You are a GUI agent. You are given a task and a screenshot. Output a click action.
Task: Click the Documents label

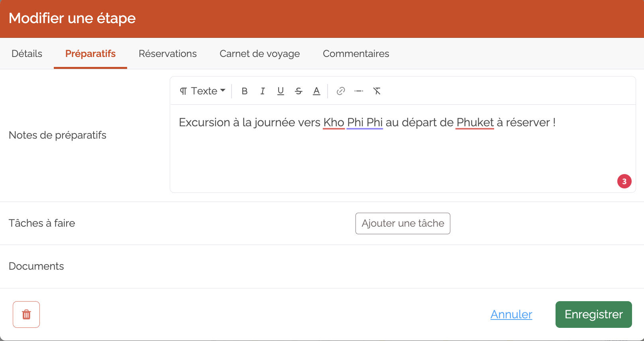coord(36,266)
